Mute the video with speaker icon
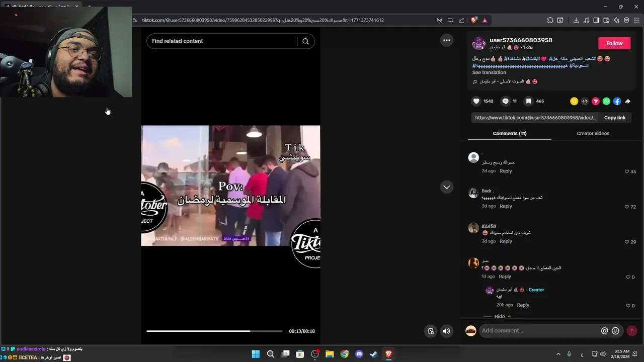This screenshot has width=644, height=362. tap(446, 331)
